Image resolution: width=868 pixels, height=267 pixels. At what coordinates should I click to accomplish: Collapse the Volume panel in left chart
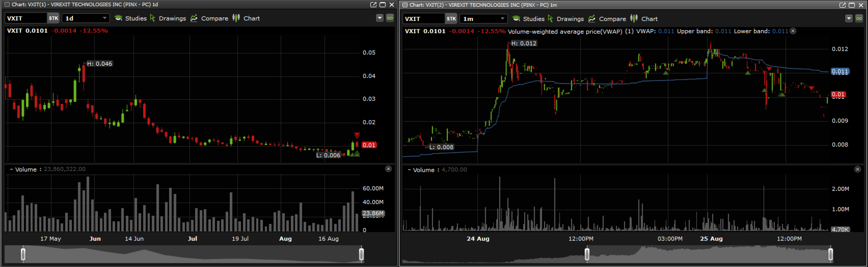[x=11, y=169]
